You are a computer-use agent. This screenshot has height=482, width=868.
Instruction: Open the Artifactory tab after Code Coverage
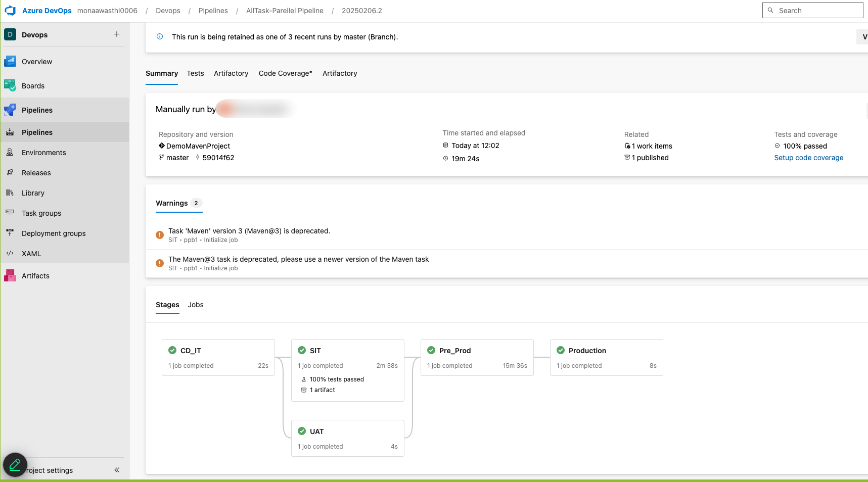pos(340,73)
